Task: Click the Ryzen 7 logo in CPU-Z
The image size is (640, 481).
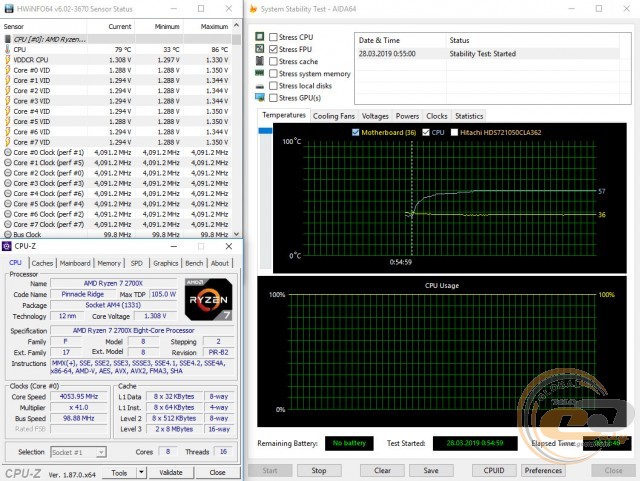Action: pyautogui.click(x=208, y=299)
